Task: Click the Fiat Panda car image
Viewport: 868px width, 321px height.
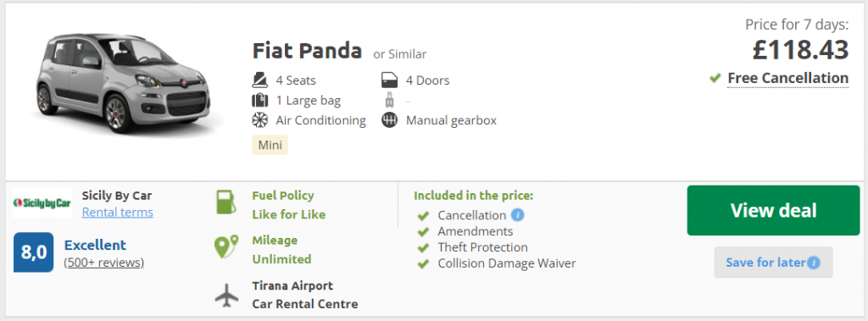Action: pyautogui.click(x=122, y=81)
